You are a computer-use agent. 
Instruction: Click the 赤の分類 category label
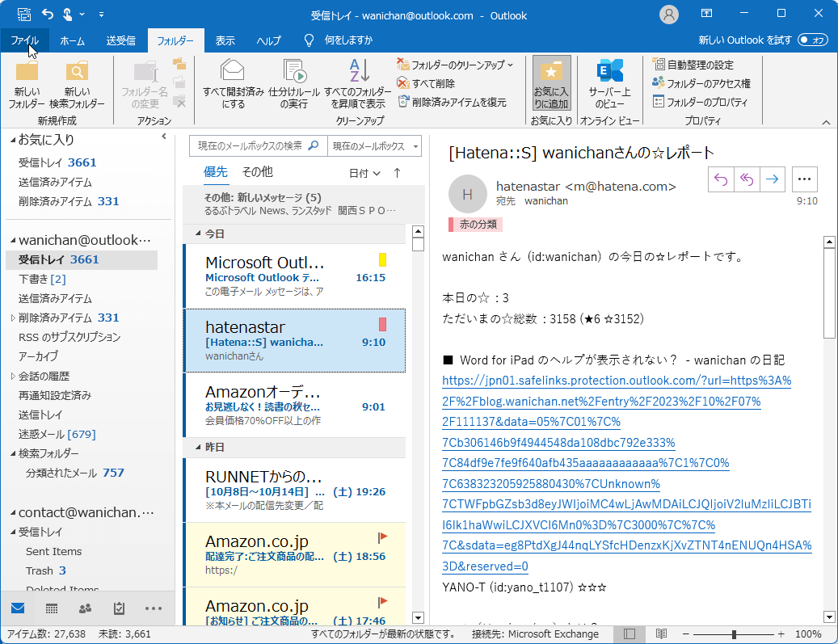pos(475,225)
